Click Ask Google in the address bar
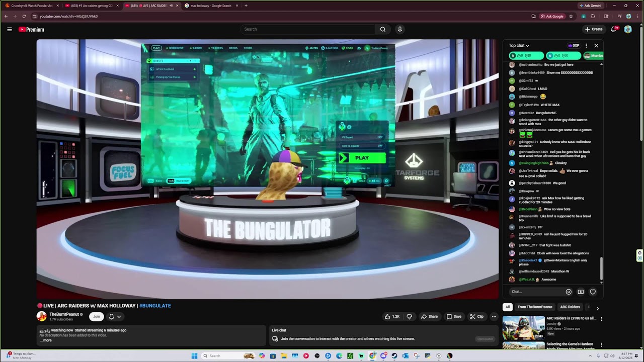The width and height of the screenshot is (644, 362). [x=552, y=16]
